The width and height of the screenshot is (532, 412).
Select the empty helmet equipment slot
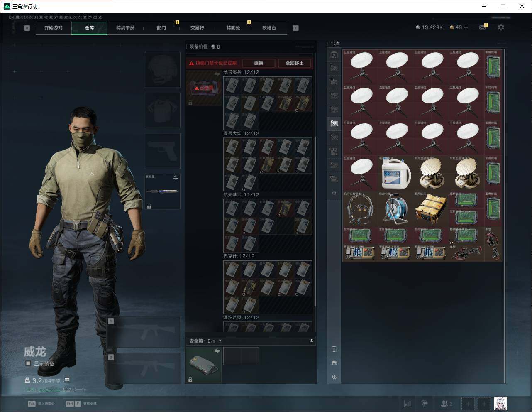162,70
